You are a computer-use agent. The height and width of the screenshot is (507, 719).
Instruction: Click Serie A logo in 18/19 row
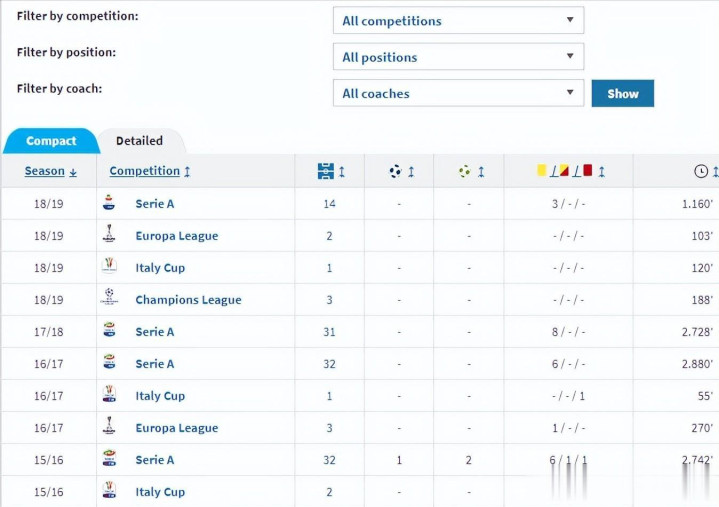[x=109, y=203]
